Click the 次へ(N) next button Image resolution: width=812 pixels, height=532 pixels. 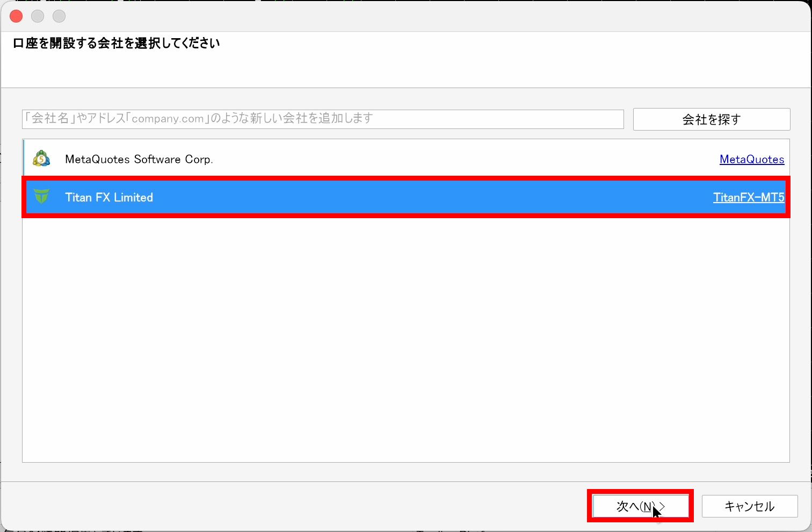[x=640, y=506]
